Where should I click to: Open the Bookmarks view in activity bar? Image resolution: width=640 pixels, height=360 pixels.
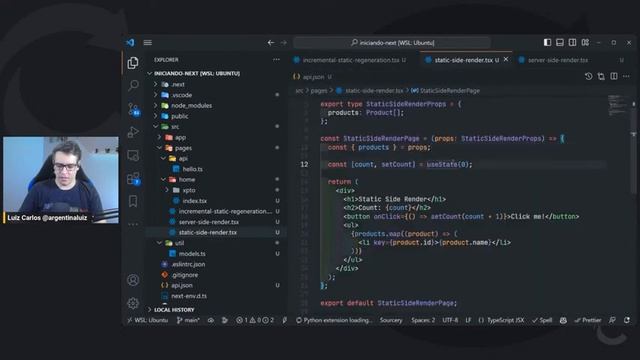tap(133, 201)
